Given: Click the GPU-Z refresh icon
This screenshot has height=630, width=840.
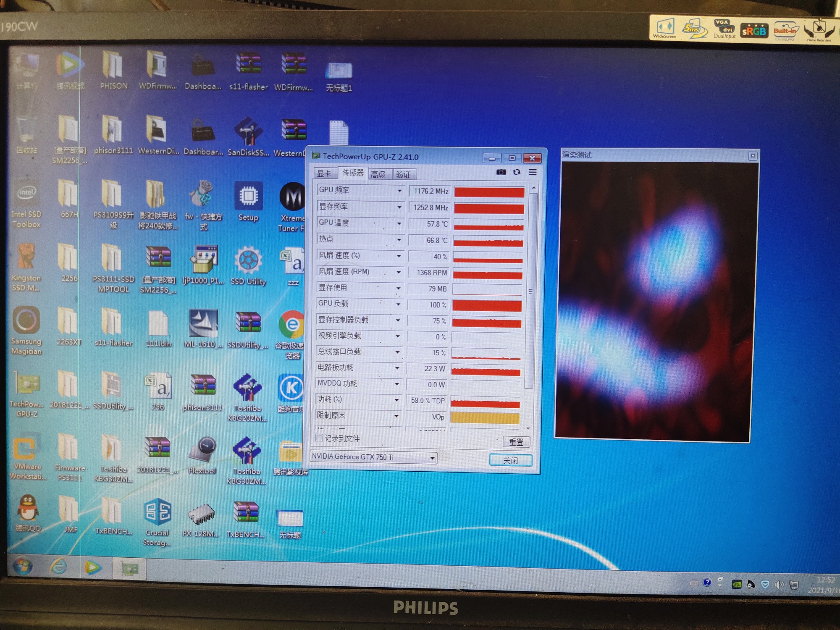Looking at the screenshot, I should click(x=517, y=172).
